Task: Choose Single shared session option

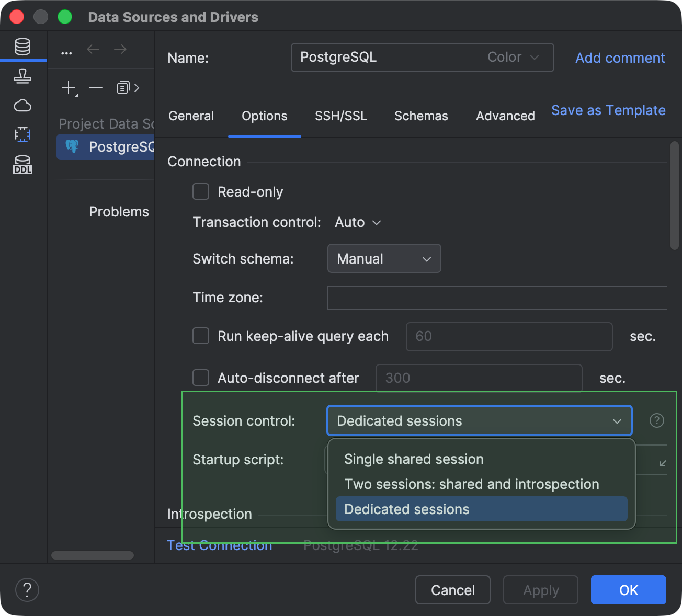Action: 482,459
